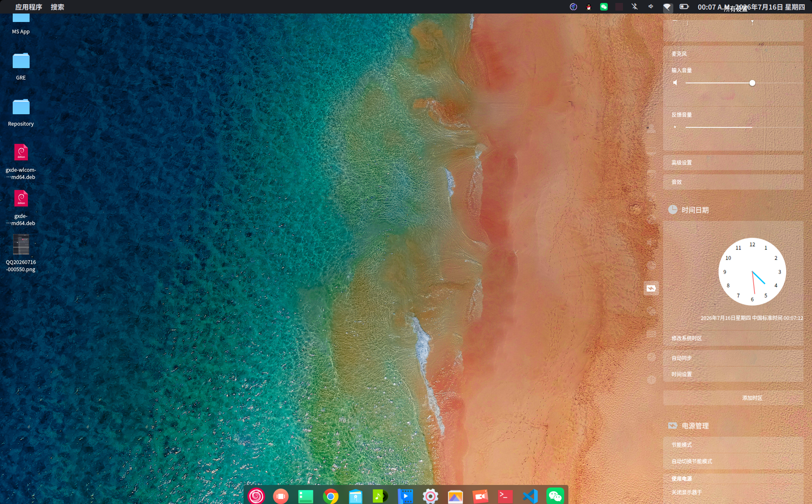Select the power management sidebar icon

651,288
